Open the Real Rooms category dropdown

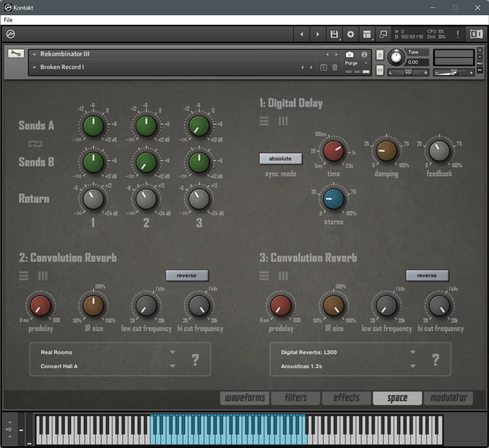pos(172,352)
